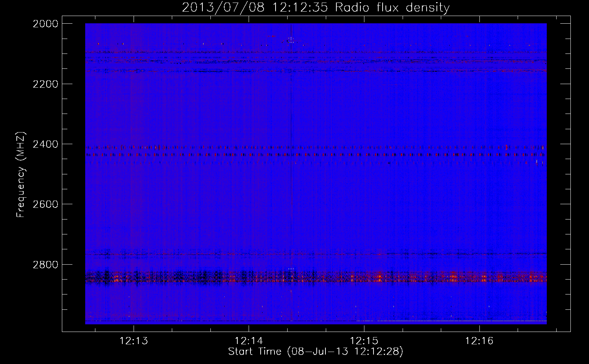Select the 2400 frequency axis label
Image resolution: width=589 pixels, height=364 pixels.
point(46,144)
